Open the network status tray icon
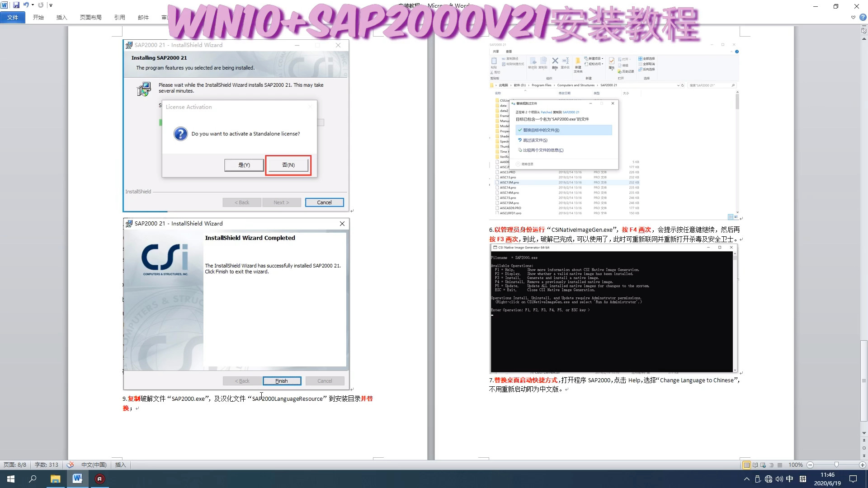868x488 pixels. [x=769, y=479]
